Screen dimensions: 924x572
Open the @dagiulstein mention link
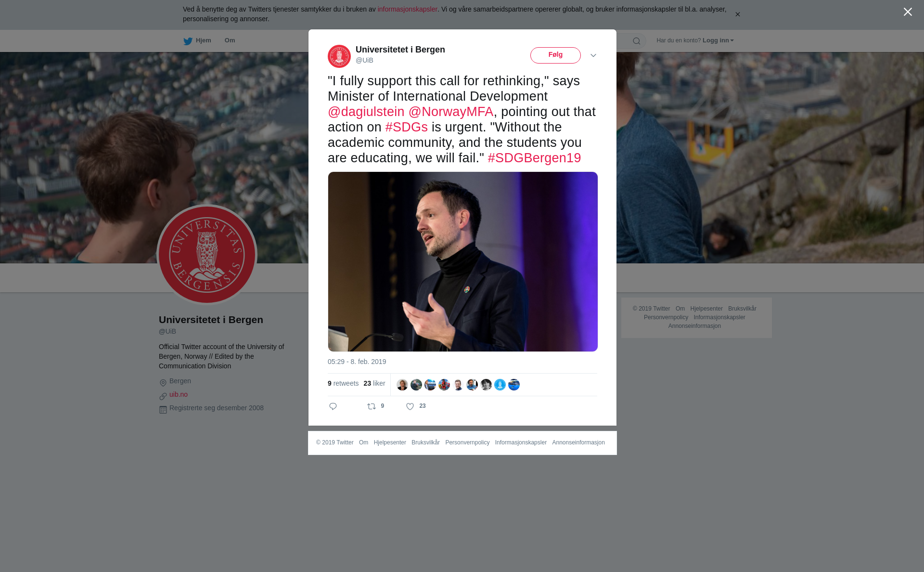[x=366, y=112]
